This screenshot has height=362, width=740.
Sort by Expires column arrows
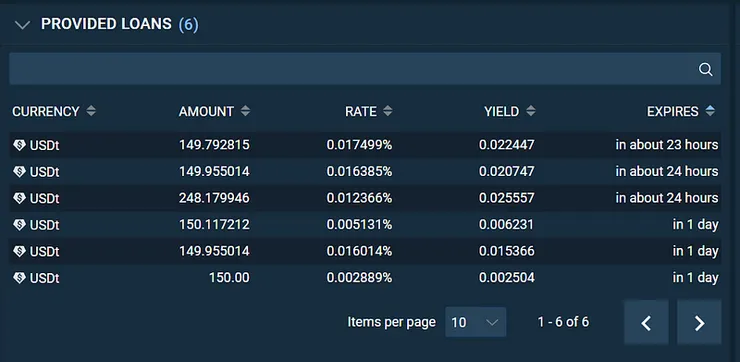point(710,111)
